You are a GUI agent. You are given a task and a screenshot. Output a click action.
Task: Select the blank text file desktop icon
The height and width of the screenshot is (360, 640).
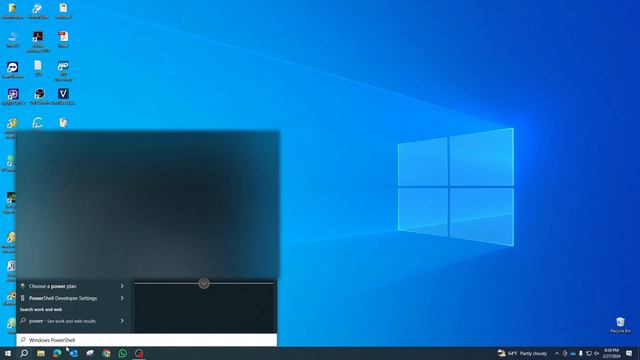click(38, 68)
